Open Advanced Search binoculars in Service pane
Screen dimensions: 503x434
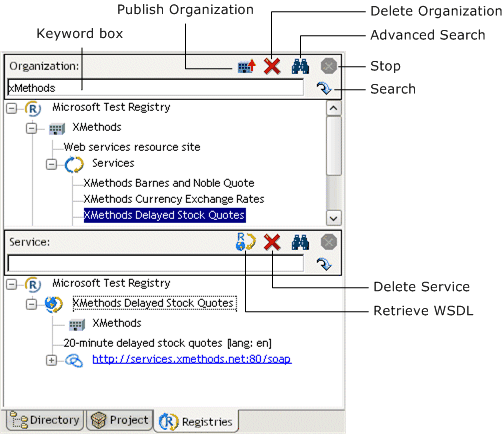coord(300,242)
